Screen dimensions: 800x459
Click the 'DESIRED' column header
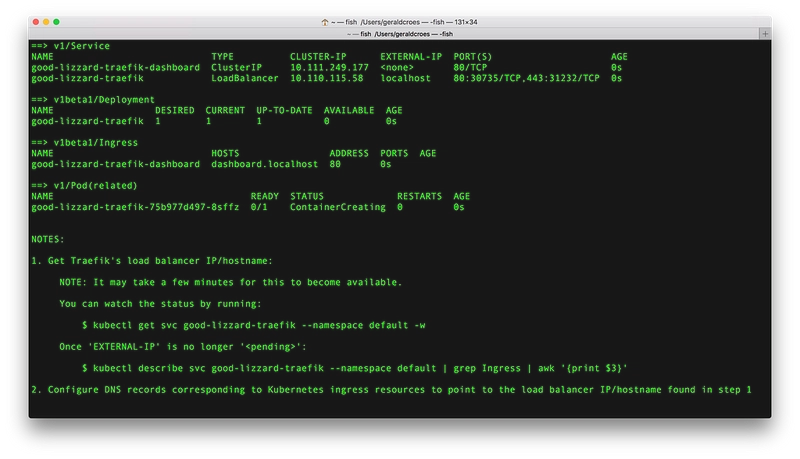pos(174,110)
